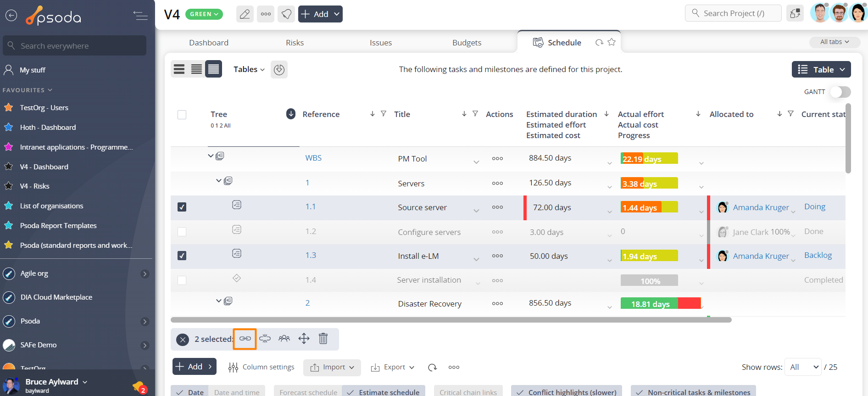
Task: Expand the Agile org sidebar item
Action: [145, 274]
